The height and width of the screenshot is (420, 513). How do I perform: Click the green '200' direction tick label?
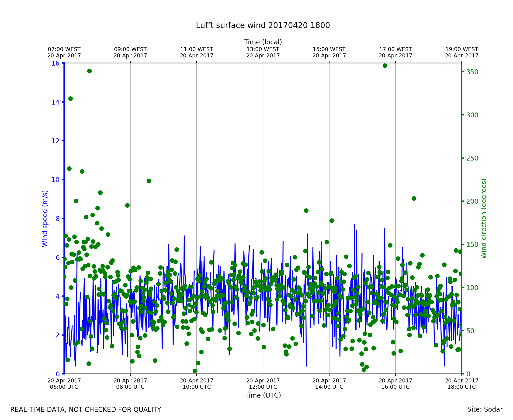click(x=472, y=202)
